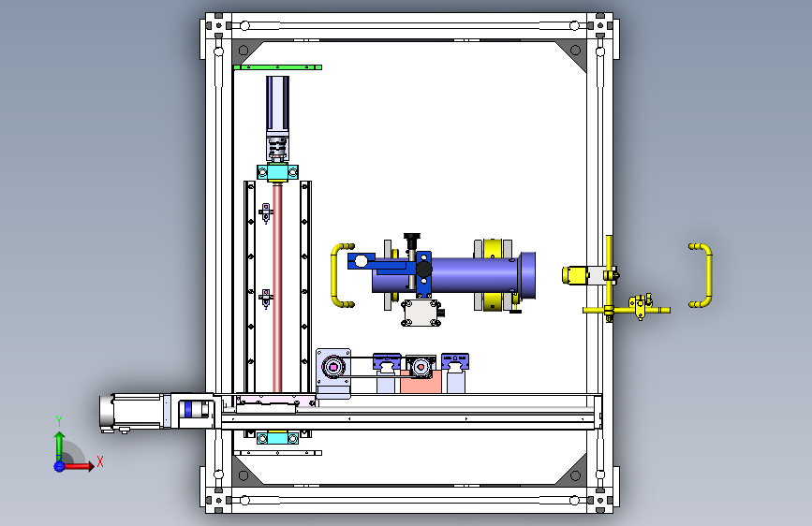Image resolution: width=812 pixels, height=526 pixels.
Task: Select the yellow cylinder at the frame's right edge
Action: tap(575, 275)
